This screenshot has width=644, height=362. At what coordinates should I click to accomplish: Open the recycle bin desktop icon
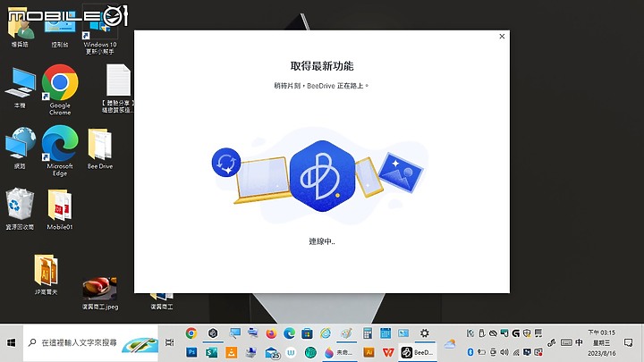[20, 208]
